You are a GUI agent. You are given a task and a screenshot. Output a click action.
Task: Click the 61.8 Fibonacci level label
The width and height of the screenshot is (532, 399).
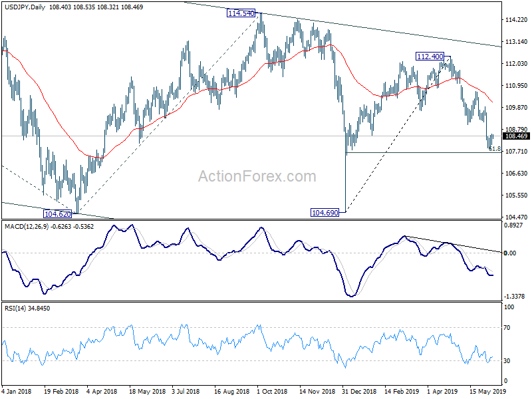[x=495, y=149]
